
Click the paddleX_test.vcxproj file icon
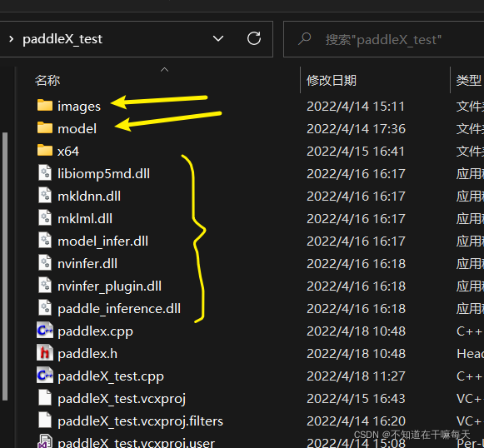coord(45,398)
